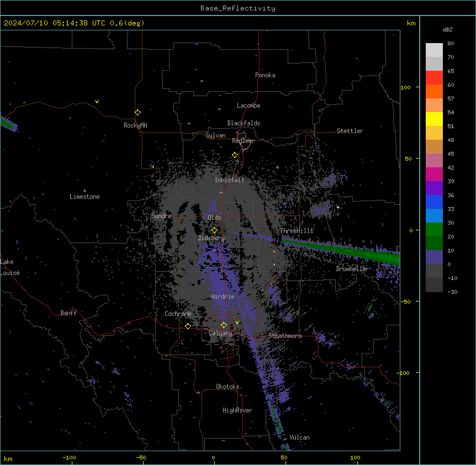476x465 pixels.
Task: Click the Strathmore city label
Action: click(x=285, y=336)
